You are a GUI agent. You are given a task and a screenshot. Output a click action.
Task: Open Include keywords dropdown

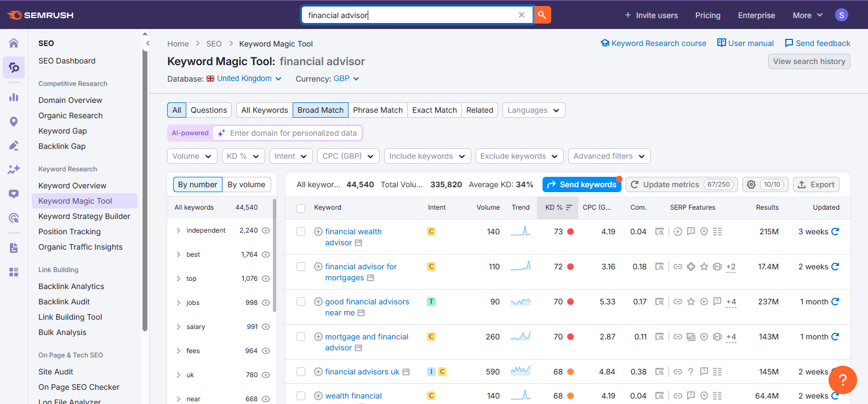tap(427, 156)
